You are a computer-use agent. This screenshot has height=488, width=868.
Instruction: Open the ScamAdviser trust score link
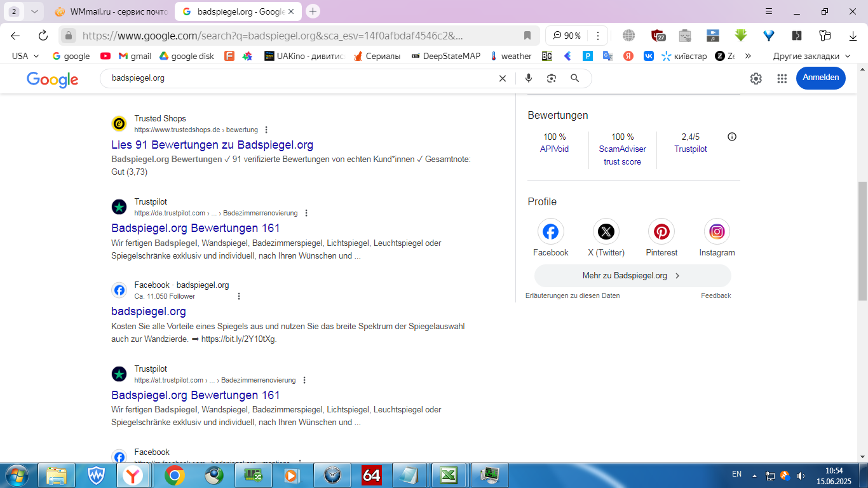[x=622, y=155]
